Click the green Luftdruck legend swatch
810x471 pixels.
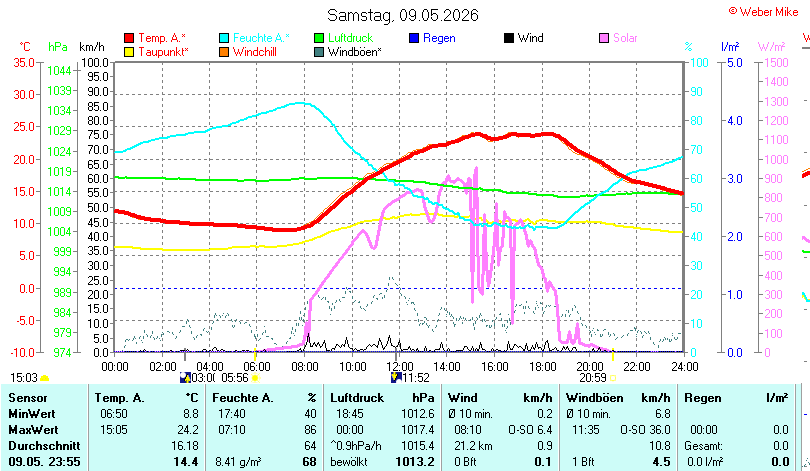coord(319,38)
